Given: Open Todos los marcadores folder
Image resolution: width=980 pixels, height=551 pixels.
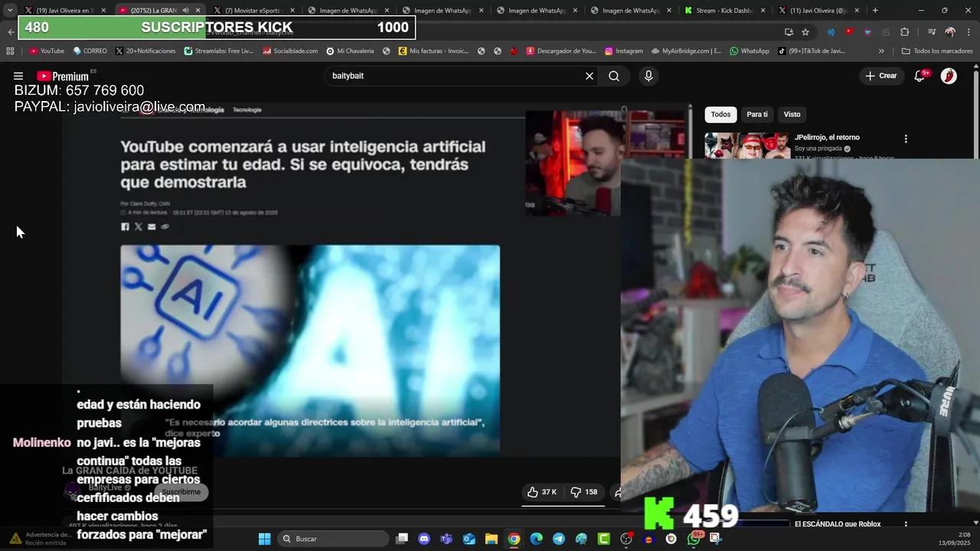Looking at the screenshot, I should pyautogui.click(x=937, y=51).
